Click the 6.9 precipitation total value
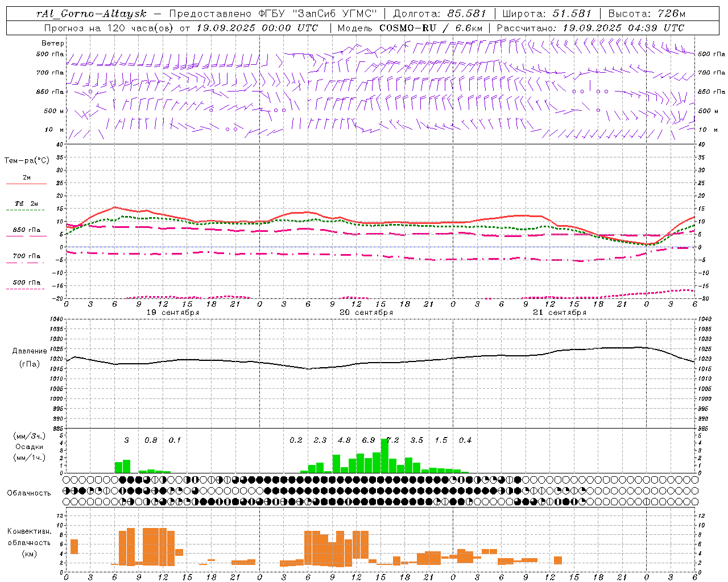 pos(369,440)
